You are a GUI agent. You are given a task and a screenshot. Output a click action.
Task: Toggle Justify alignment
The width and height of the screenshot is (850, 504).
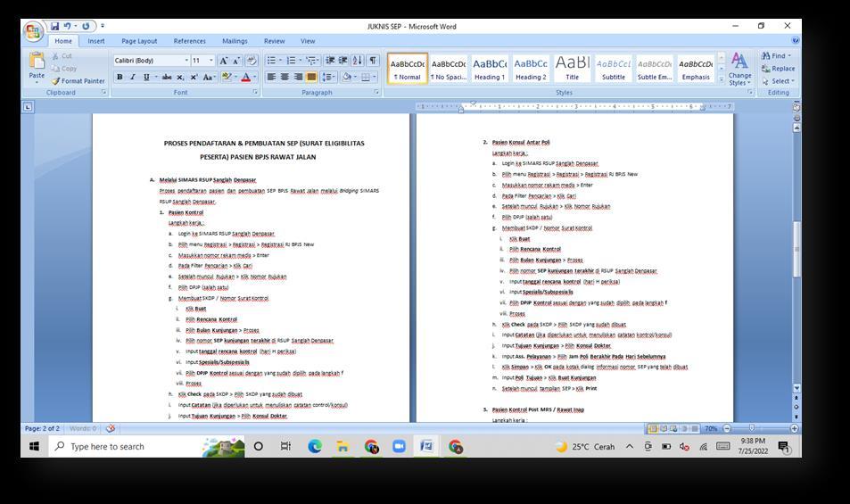tap(311, 77)
